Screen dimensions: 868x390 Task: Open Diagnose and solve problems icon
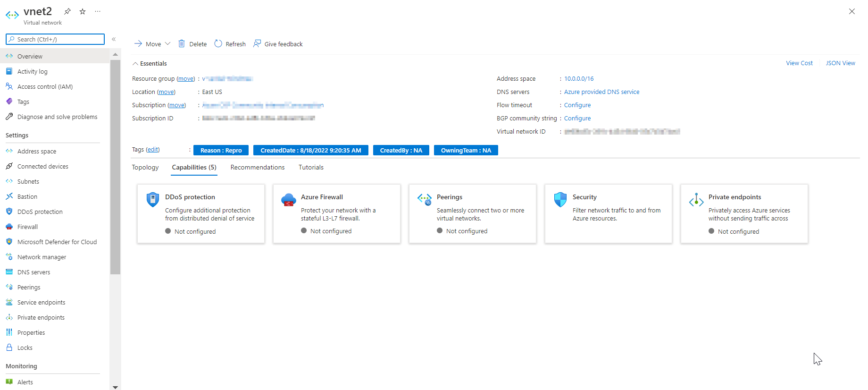pyautogui.click(x=9, y=117)
